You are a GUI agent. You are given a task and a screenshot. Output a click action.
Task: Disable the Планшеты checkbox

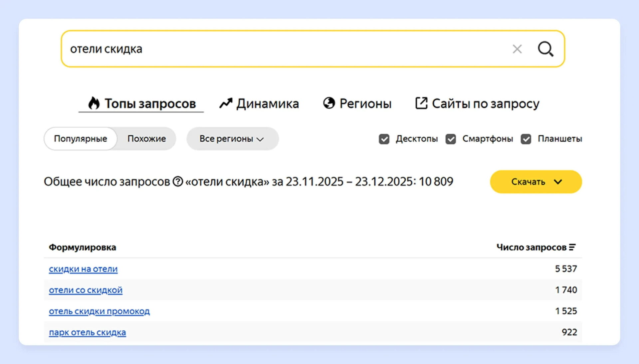pos(526,139)
